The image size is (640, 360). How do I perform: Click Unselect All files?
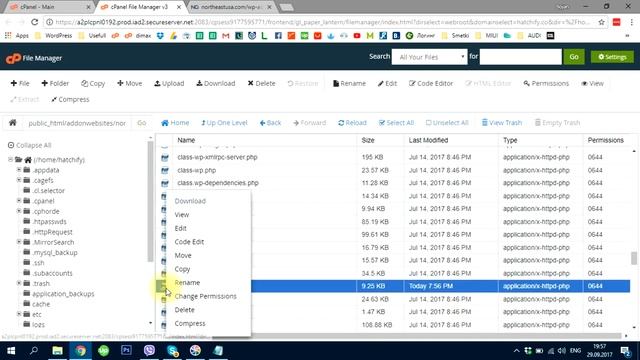click(x=447, y=123)
